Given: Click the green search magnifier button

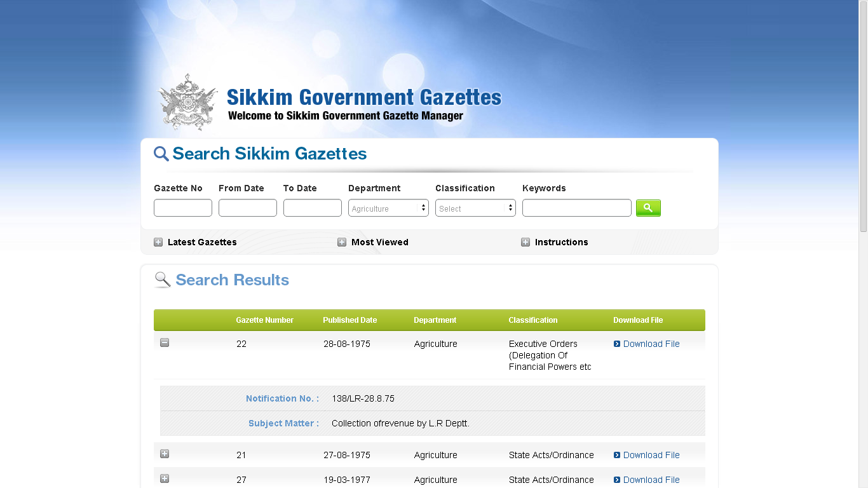Looking at the screenshot, I should [648, 208].
